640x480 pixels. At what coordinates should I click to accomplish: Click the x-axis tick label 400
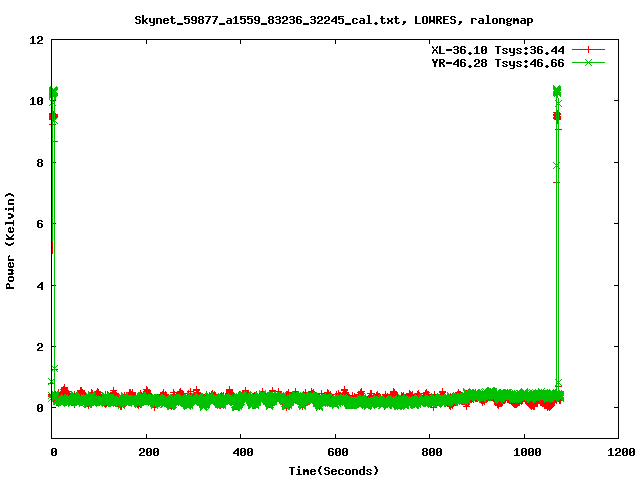(x=243, y=452)
